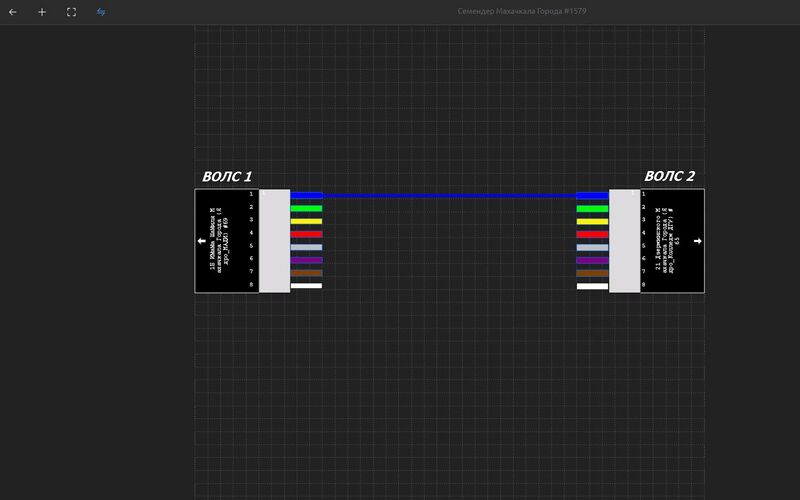Select the red fiber 4 stub of ВОЛС 2
This screenshot has height=500, width=800.
point(592,235)
